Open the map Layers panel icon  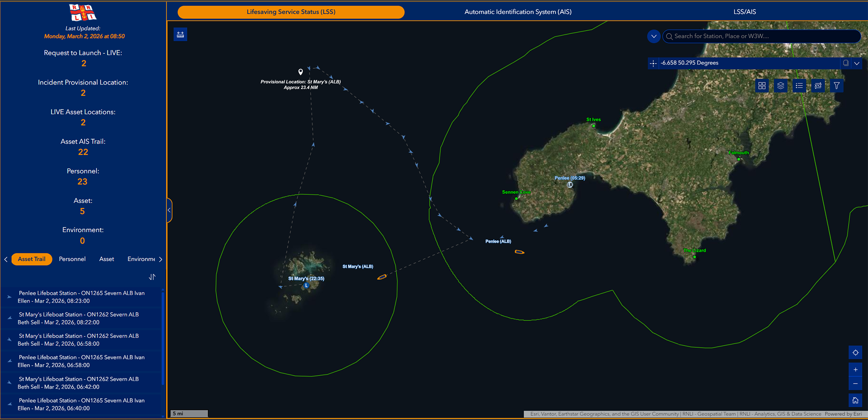(780, 85)
